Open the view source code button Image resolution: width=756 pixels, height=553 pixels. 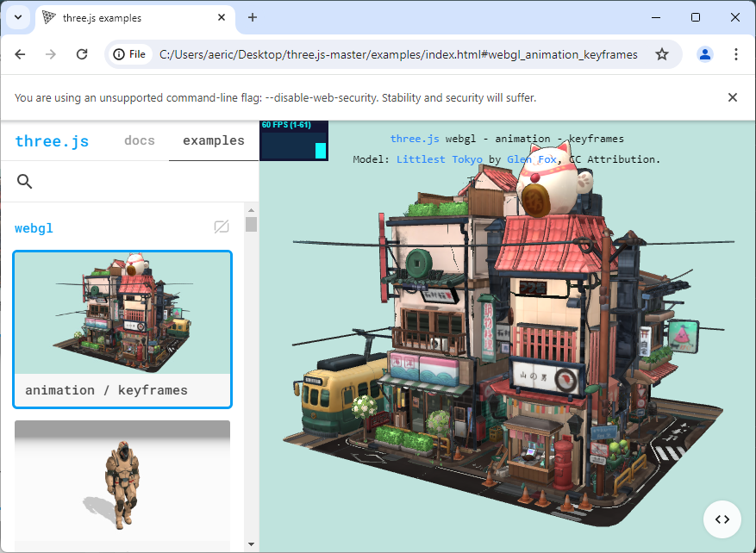point(722,519)
